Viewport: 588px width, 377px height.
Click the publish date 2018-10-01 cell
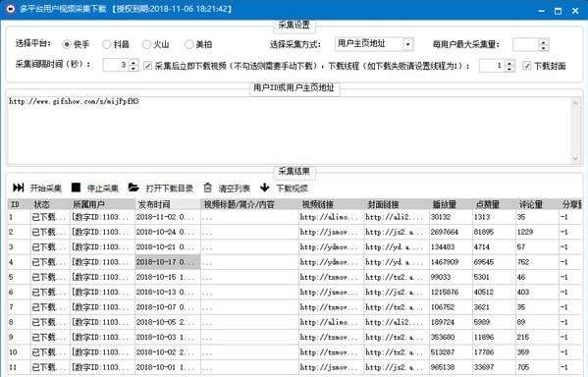tap(168, 367)
